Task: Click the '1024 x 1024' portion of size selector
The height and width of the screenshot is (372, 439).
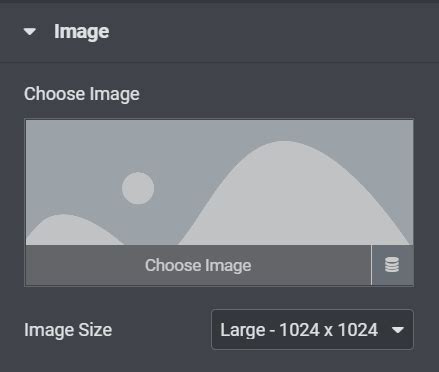Action: click(329, 330)
